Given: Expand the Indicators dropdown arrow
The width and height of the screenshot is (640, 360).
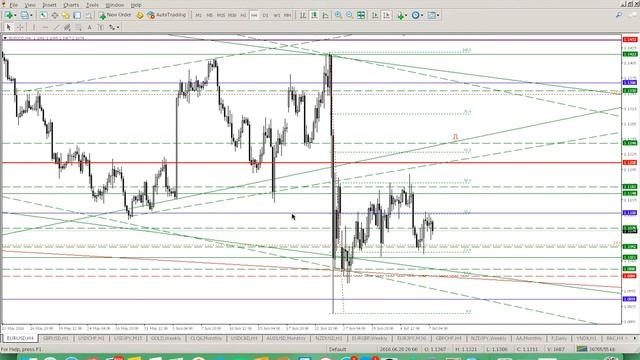Looking at the screenshot, I should coord(407,16).
